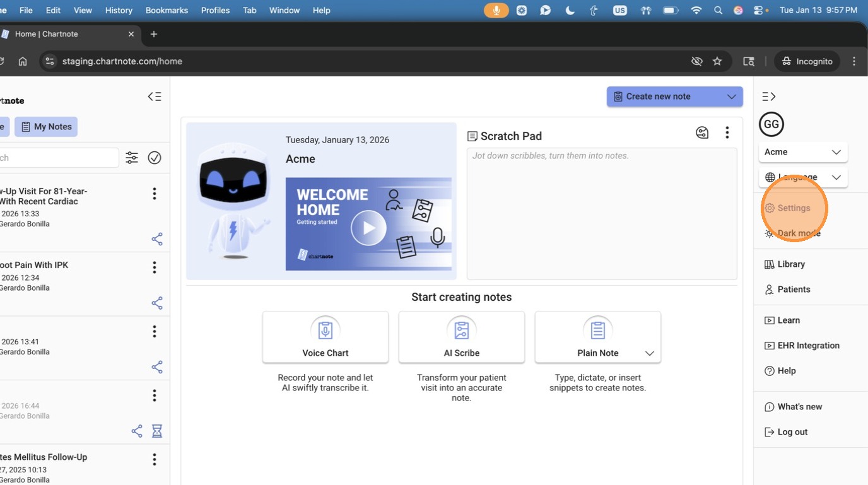Click the select-all checkmark circle icon
This screenshot has width=868, height=485.
click(x=155, y=158)
